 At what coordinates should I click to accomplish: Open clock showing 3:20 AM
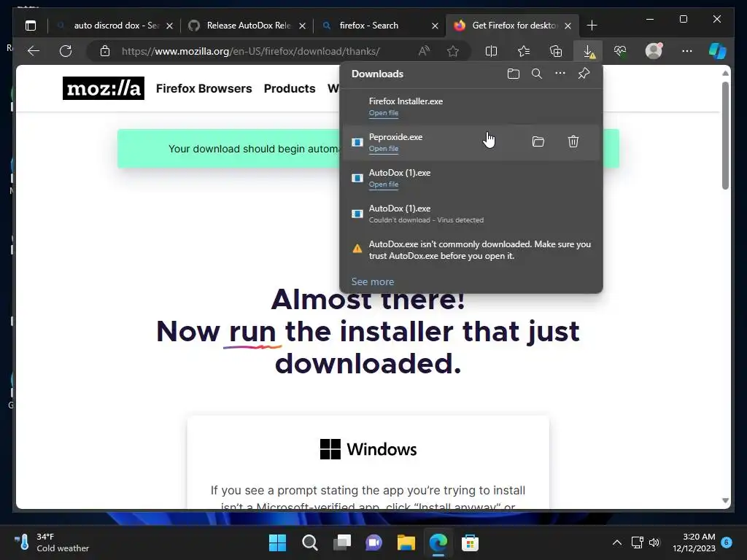694,542
